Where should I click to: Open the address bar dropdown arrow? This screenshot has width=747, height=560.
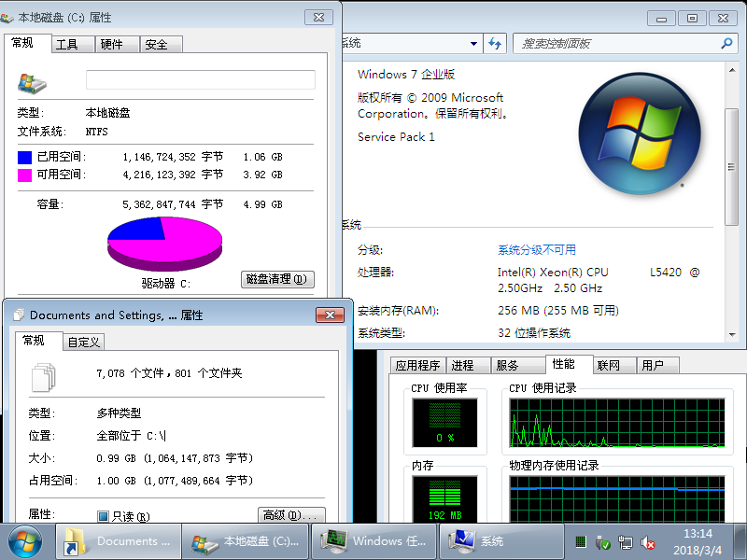click(473, 44)
